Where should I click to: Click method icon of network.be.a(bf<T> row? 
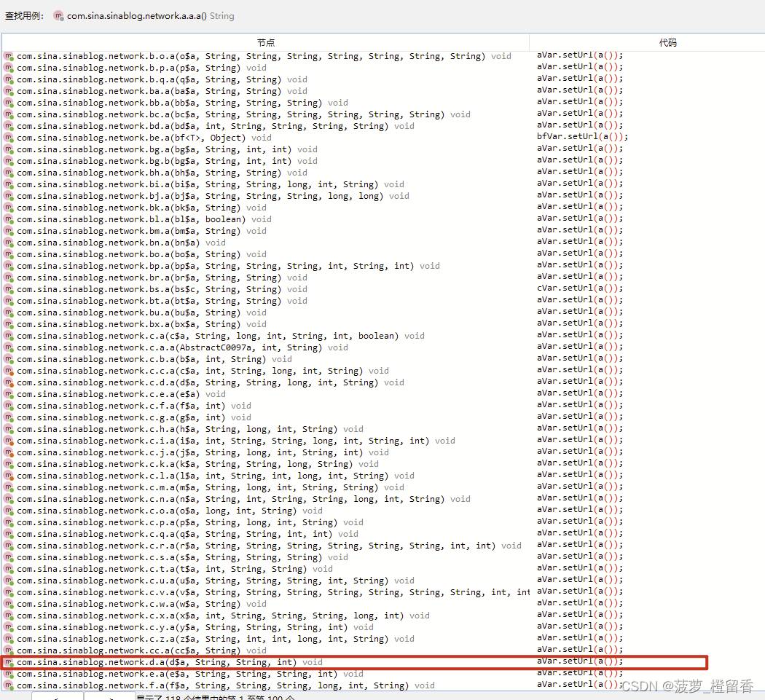coord(9,138)
